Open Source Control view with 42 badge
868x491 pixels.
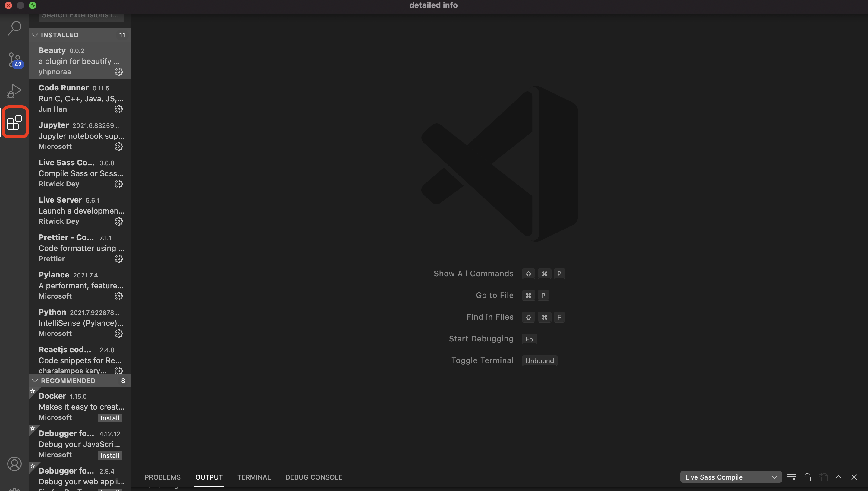(x=14, y=60)
